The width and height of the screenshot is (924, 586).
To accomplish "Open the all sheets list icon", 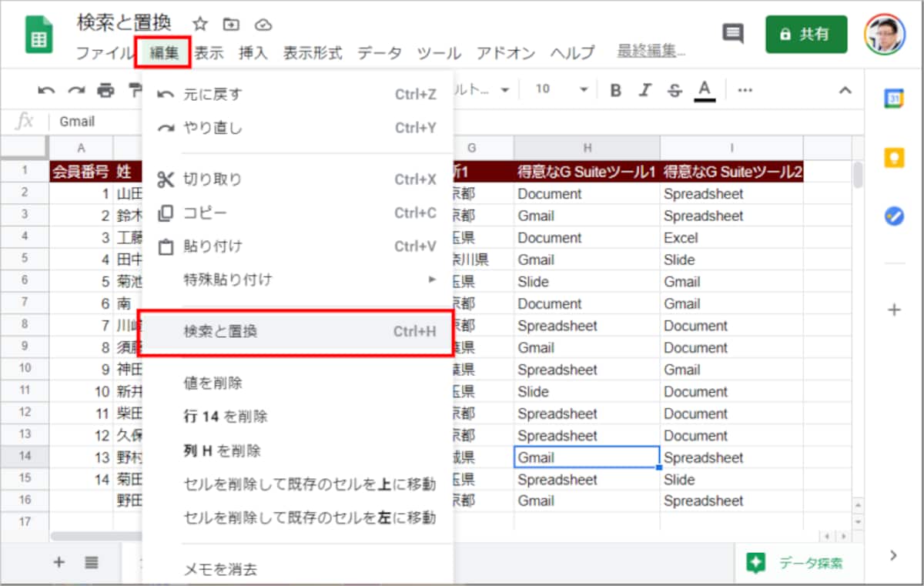I will click(x=92, y=562).
